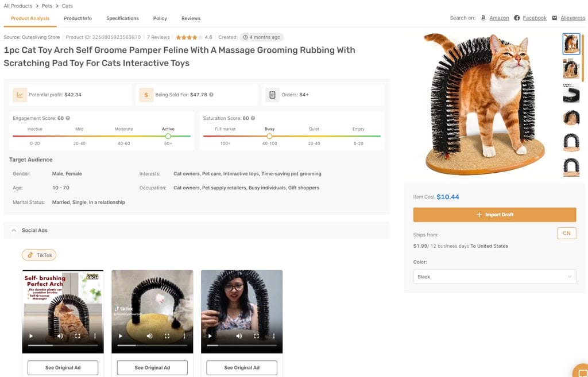Viewport: 588px width, 377px height.
Task: Switch to the Specifications tab
Action: click(122, 18)
